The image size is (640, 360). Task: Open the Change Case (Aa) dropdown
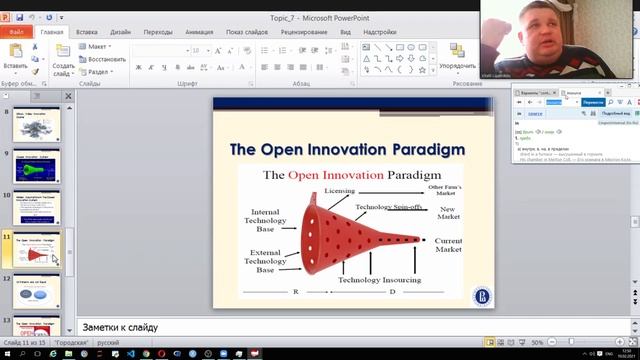click(222, 67)
